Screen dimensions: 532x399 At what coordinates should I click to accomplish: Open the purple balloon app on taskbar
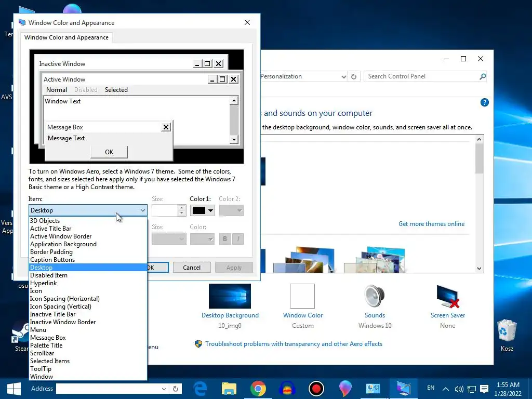[345, 389]
